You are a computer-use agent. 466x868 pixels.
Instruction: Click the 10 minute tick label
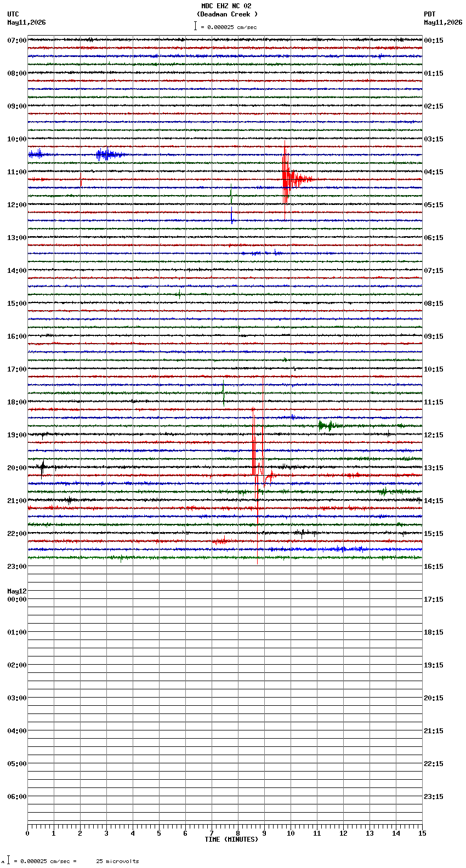pyautogui.click(x=291, y=833)
